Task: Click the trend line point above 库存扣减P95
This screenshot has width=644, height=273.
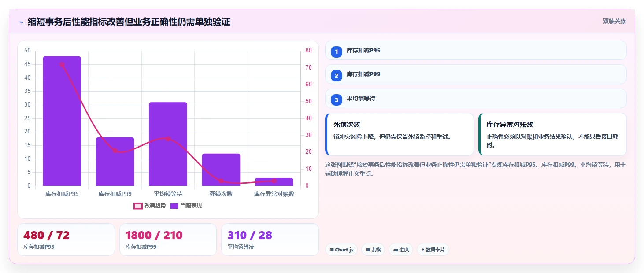Action: point(62,64)
